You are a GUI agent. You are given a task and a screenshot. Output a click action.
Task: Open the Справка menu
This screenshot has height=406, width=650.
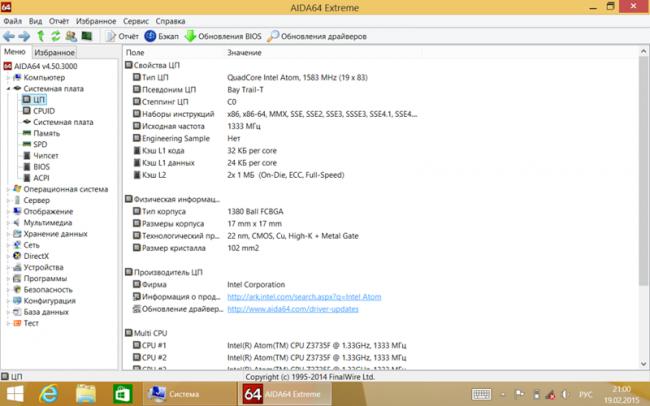(x=170, y=21)
